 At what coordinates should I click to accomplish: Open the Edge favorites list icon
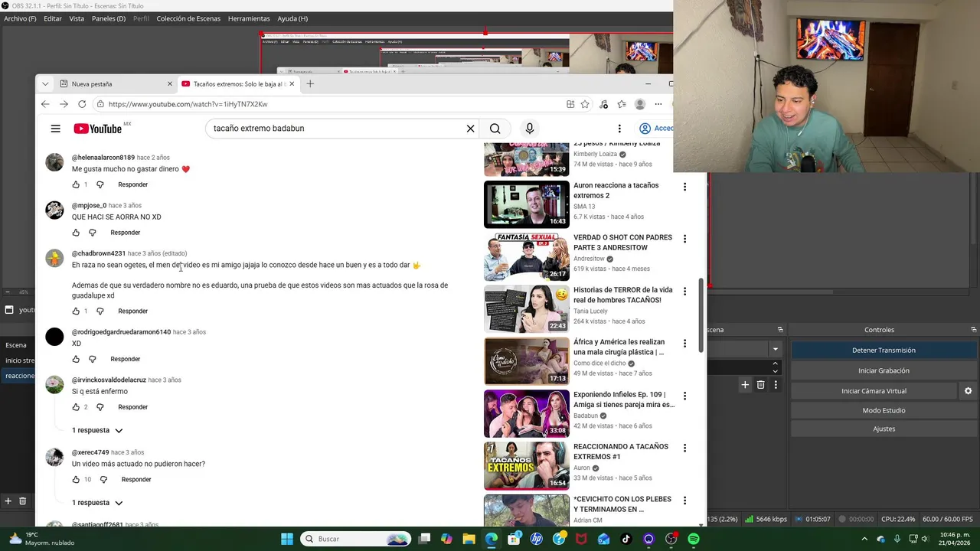pyautogui.click(x=622, y=104)
